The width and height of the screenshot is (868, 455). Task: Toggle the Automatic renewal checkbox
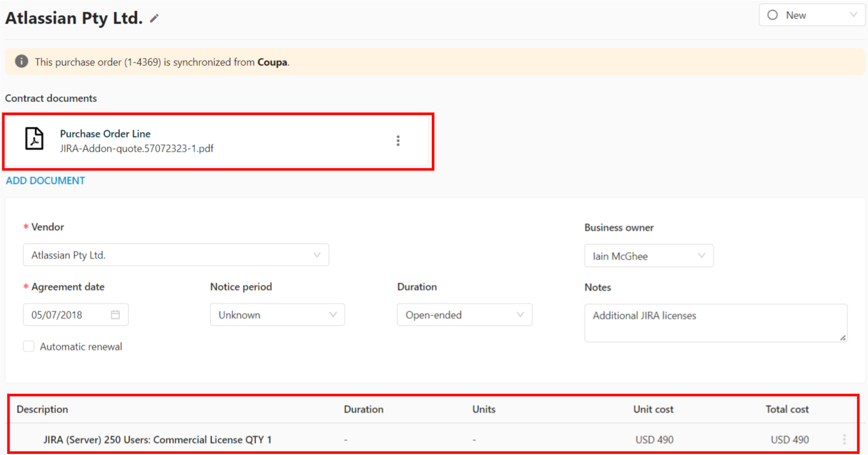29,347
